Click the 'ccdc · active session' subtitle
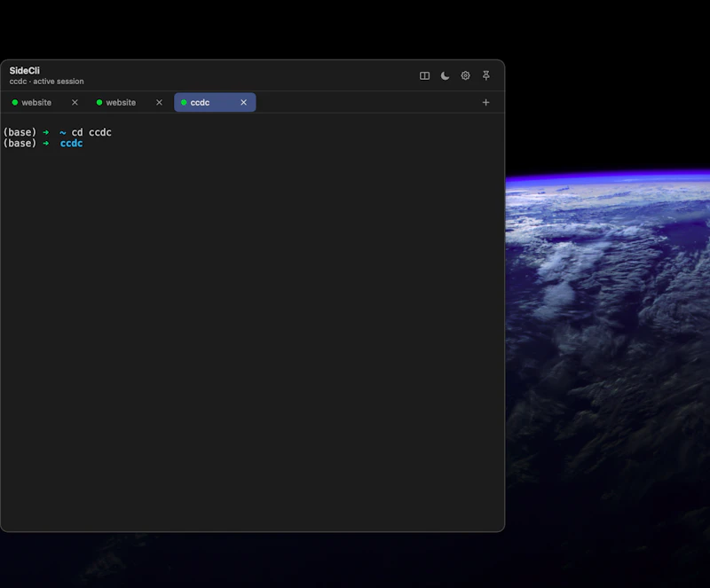710x588 pixels. point(47,82)
